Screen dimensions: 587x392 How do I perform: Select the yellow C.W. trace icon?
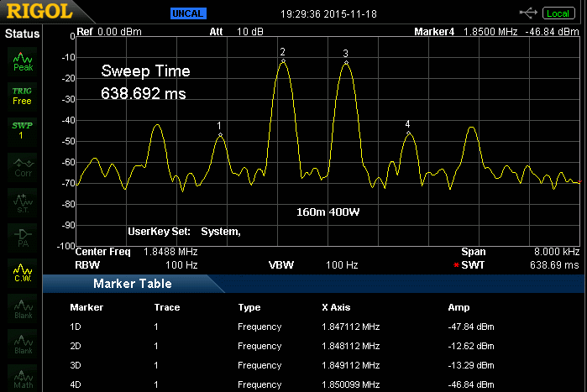(23, 272)
